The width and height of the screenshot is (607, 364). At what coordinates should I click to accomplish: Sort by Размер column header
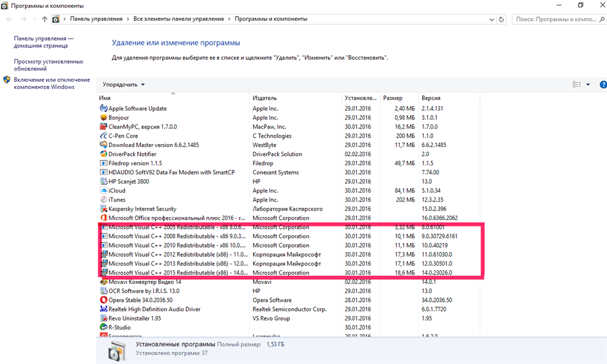click(x=399, y=98)
